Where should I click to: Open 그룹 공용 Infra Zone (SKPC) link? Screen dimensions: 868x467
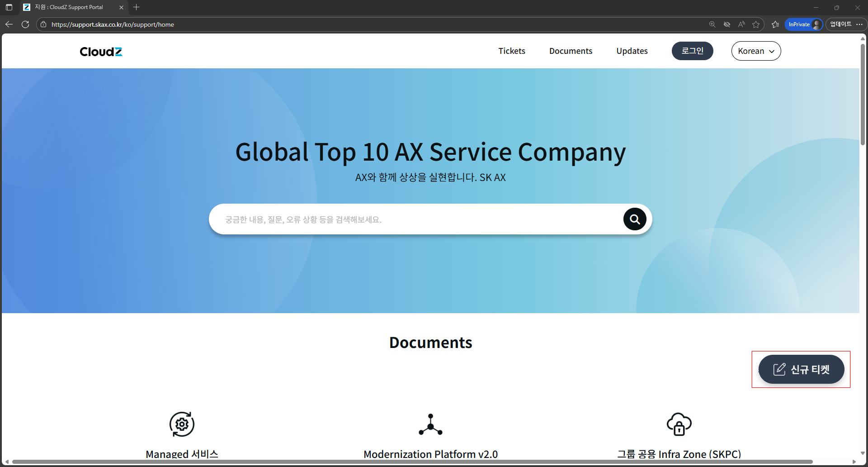[x=679, y=454]
